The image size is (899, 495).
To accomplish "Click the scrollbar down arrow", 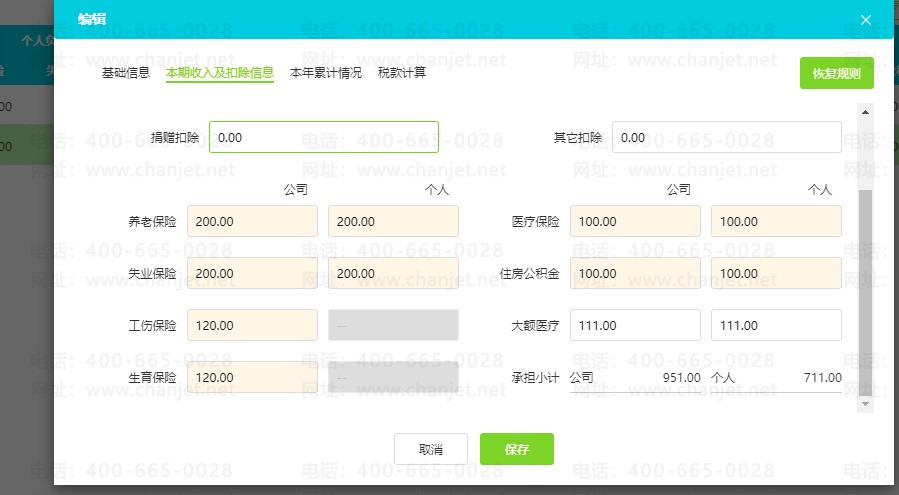I will pos(865,403).
